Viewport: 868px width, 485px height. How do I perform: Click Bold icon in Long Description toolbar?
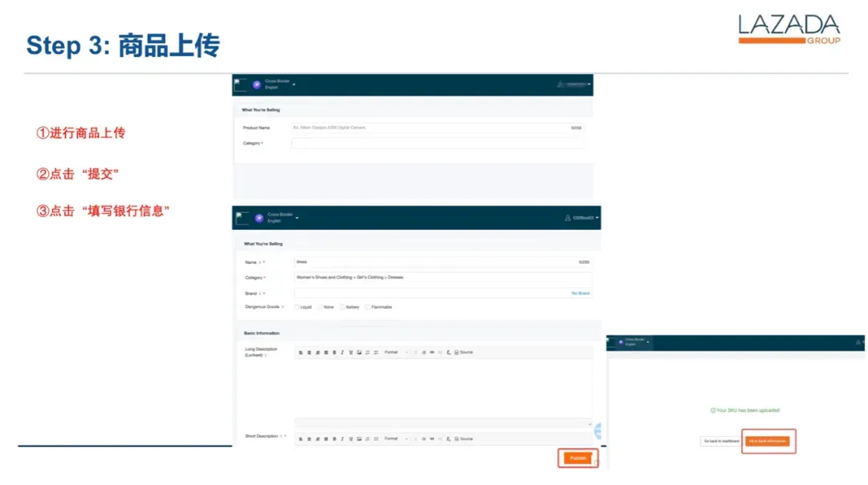(x=334, y=352)
